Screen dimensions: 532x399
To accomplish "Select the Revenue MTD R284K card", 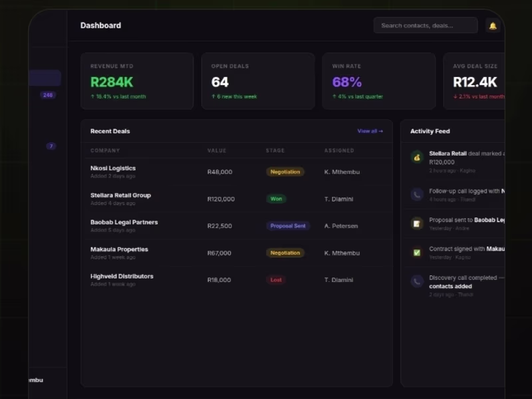I will pos(137,81).
